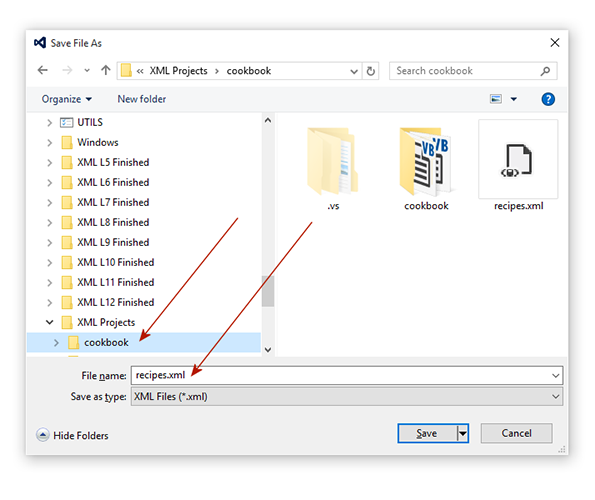This screenshot has width=595, height=500.
Task: Expand XML L11 Finished folder
Action: (x=50, y=283)
